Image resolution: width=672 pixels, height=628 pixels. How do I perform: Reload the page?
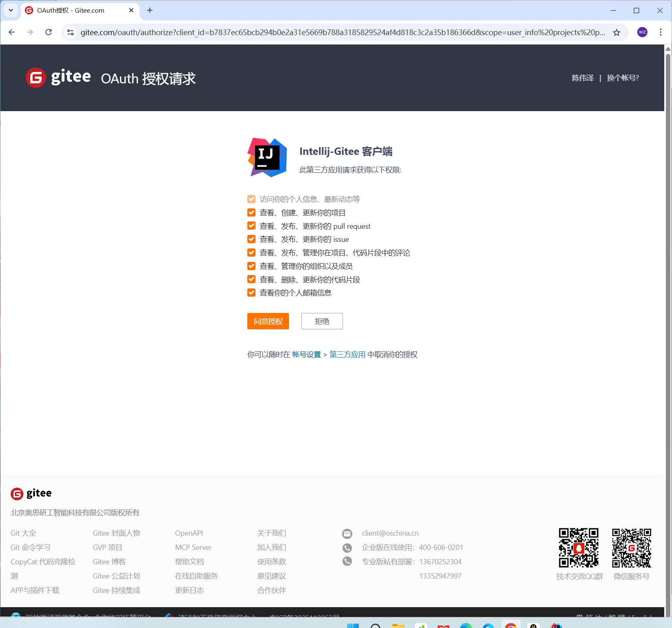48,32
